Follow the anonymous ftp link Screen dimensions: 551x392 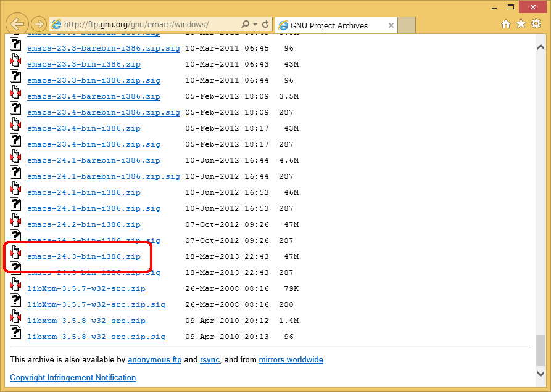[155, 360]
